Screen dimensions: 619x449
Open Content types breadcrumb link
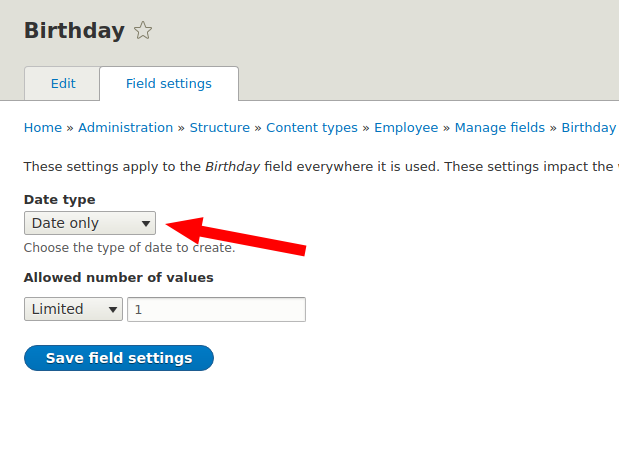(312, 128)
